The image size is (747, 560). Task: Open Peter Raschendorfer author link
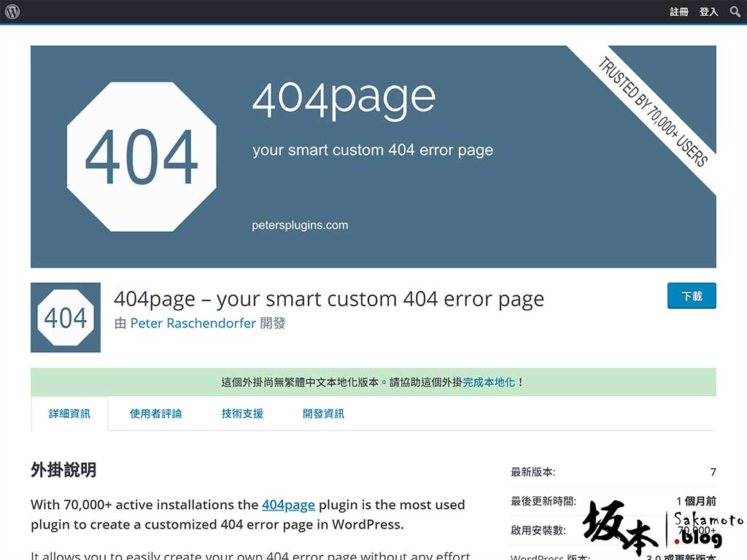coord(193,323)
